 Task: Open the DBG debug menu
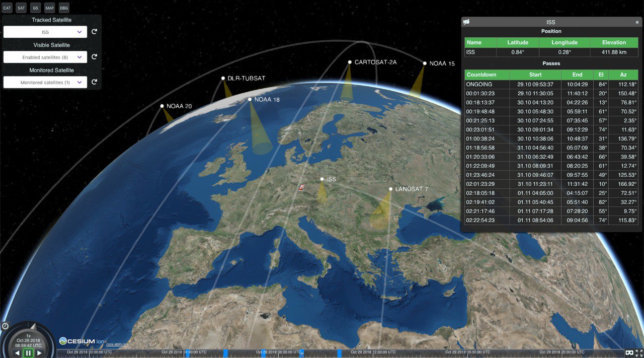point(64,8)
